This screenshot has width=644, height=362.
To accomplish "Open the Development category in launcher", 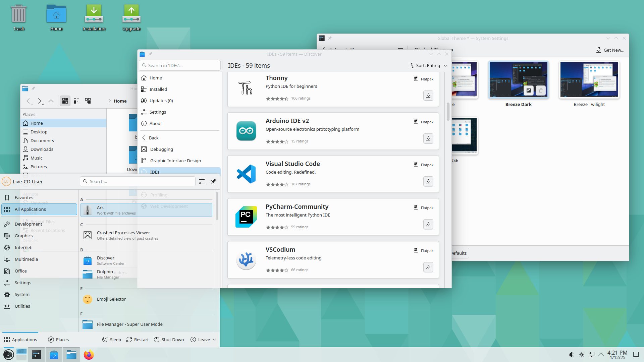I will [x=28, y=224].
